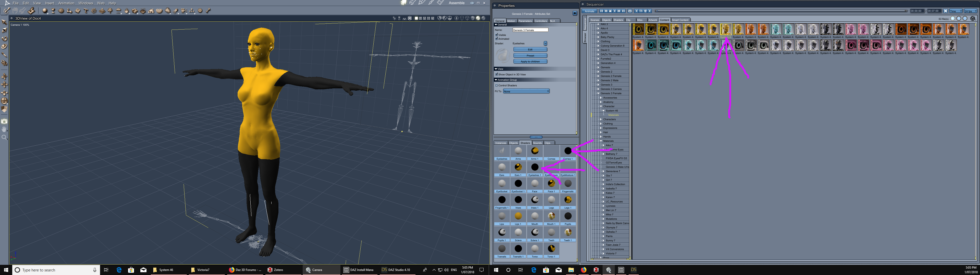Open the Carrara taskbar window

tap(314, 270)
